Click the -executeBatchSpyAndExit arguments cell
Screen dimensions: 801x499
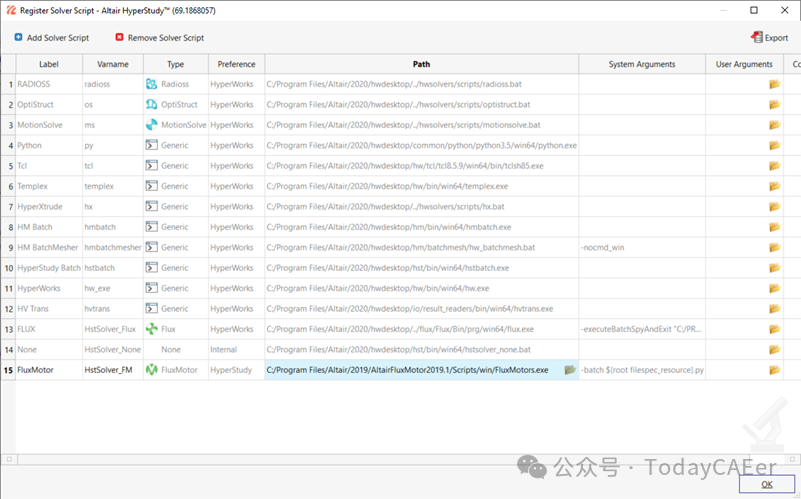coord(642,329)
